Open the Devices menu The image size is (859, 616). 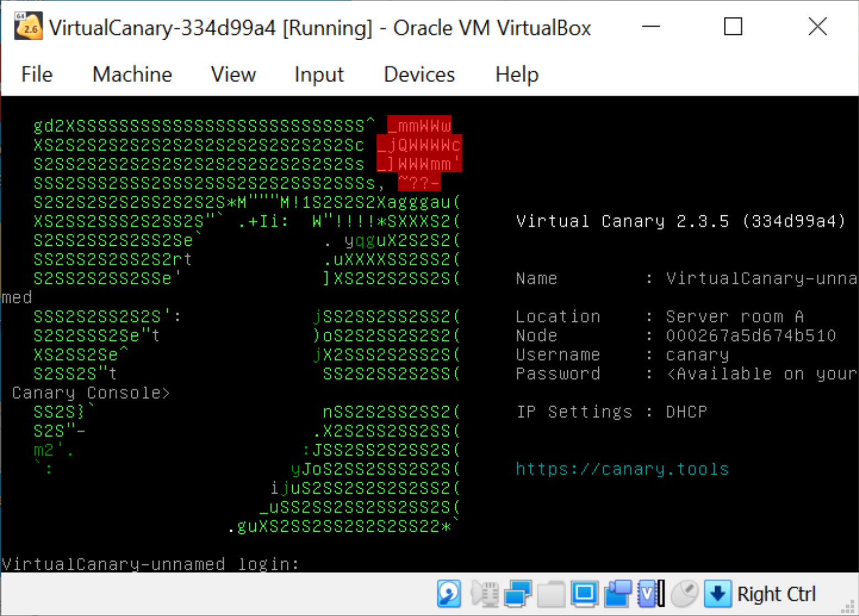(420, 74)
